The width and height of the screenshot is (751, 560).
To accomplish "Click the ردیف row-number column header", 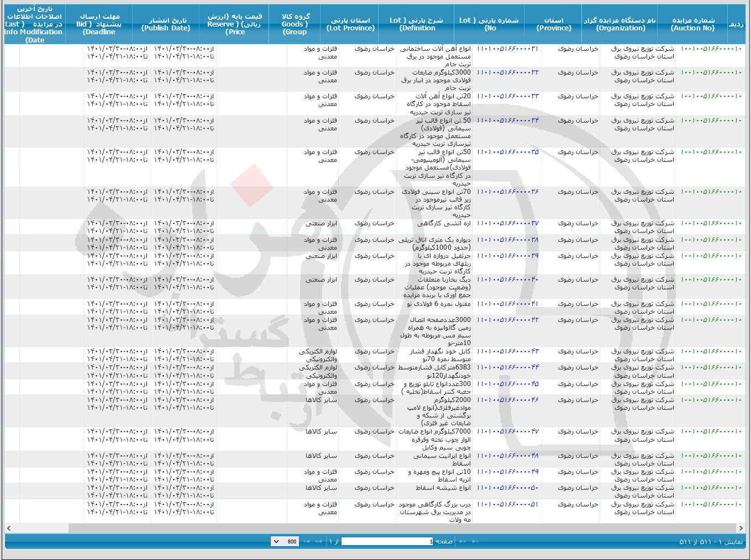I will coord(736,24).
